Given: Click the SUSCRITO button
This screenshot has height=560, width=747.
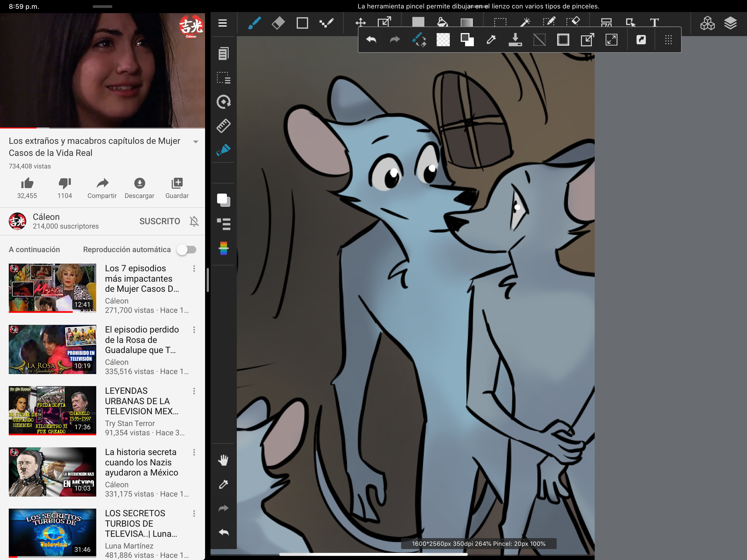Looking at the screenshot, I should click(x=160, y=221).
